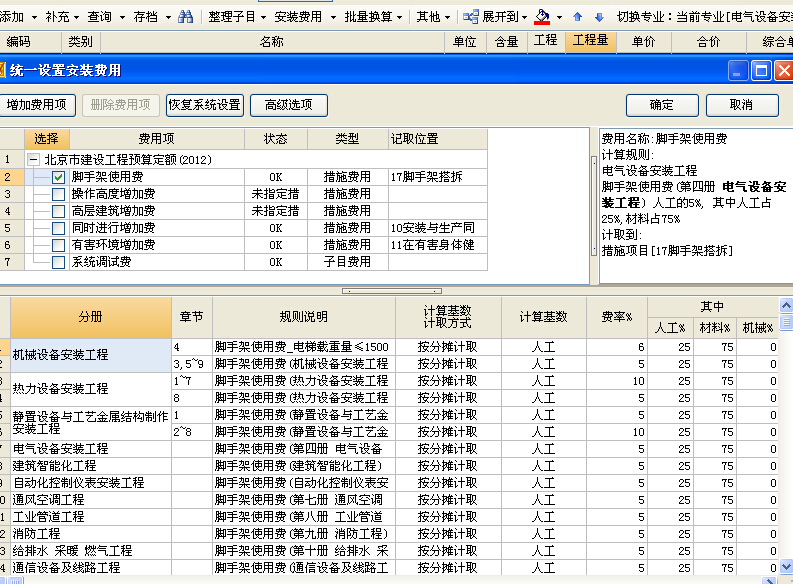Click the blue move down arrow icon

coord(599,17)
